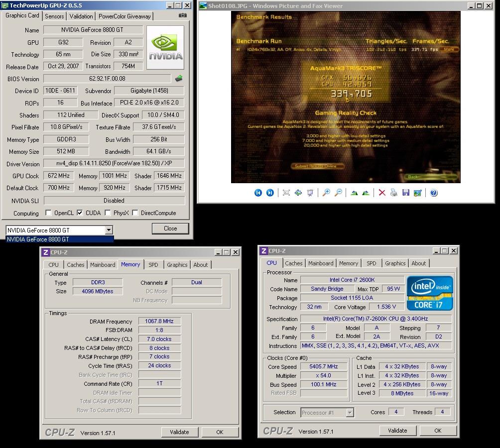This screenshot has width=500, height=448.
Task: Click the Subvendor Gigabyte (1458) field
Action: tap(149, 91)
